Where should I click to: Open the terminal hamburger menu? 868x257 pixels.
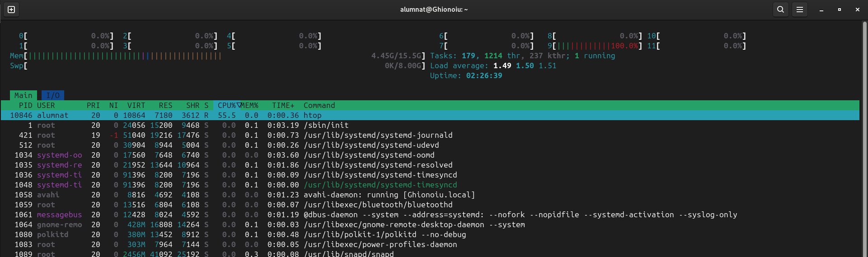pos(799,9)
